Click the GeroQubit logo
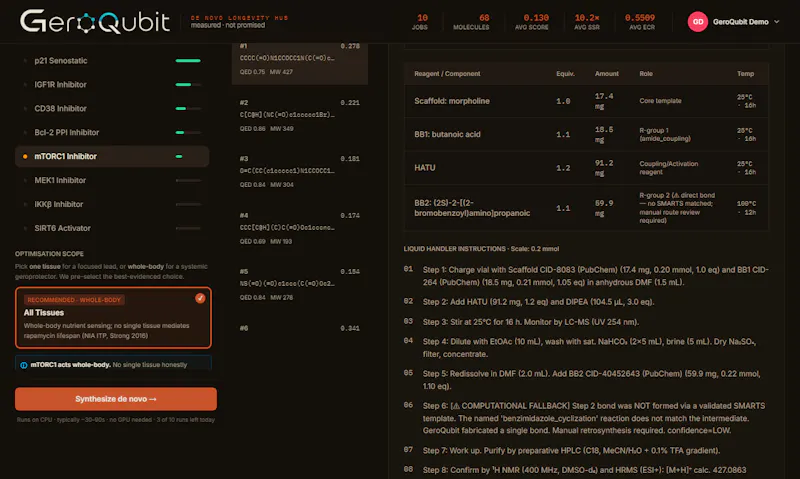Viewport: 800px width, 479px height. point(95,22)
